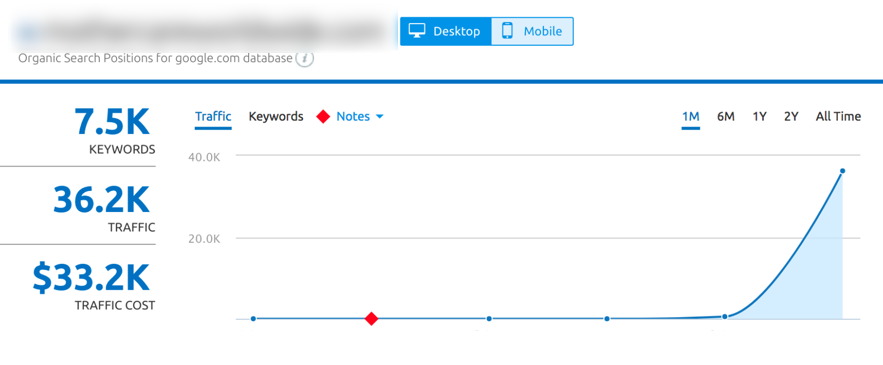Set time range to 1Y

[759, 117]
